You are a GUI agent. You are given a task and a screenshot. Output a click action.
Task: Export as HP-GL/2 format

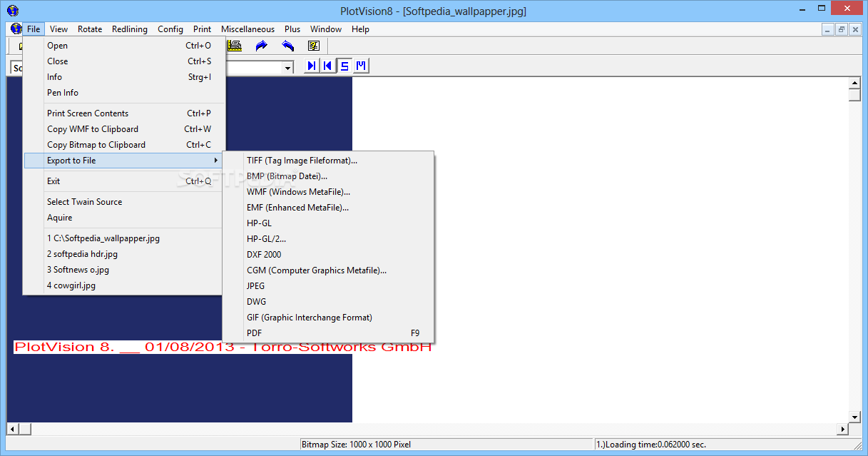pos(328,239)
